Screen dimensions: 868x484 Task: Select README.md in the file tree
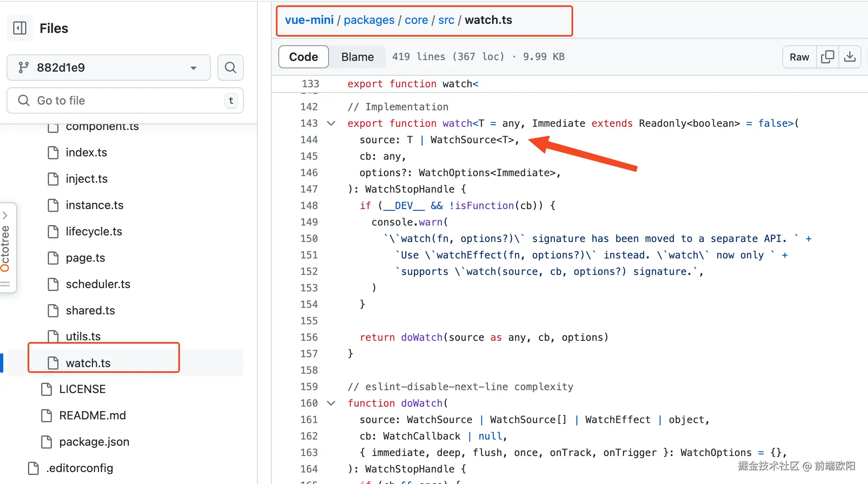[x=92, y=415]
